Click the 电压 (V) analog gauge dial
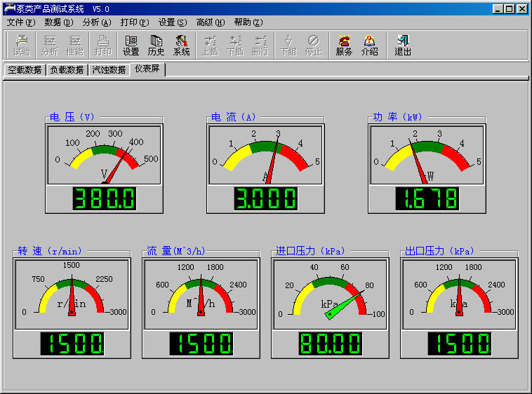Image resolution: width=532 pixels, height=394 pixels. [104, 155]
